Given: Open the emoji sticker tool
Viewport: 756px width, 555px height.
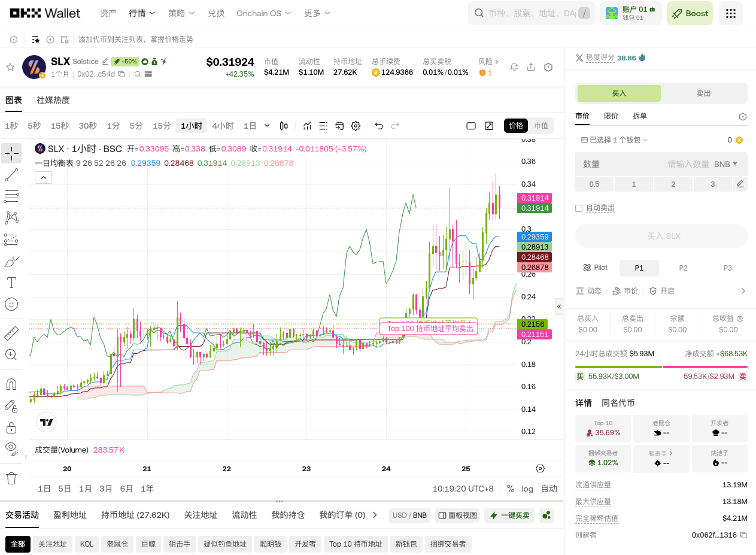Looking at the screenshot, I should coord(11,304).
